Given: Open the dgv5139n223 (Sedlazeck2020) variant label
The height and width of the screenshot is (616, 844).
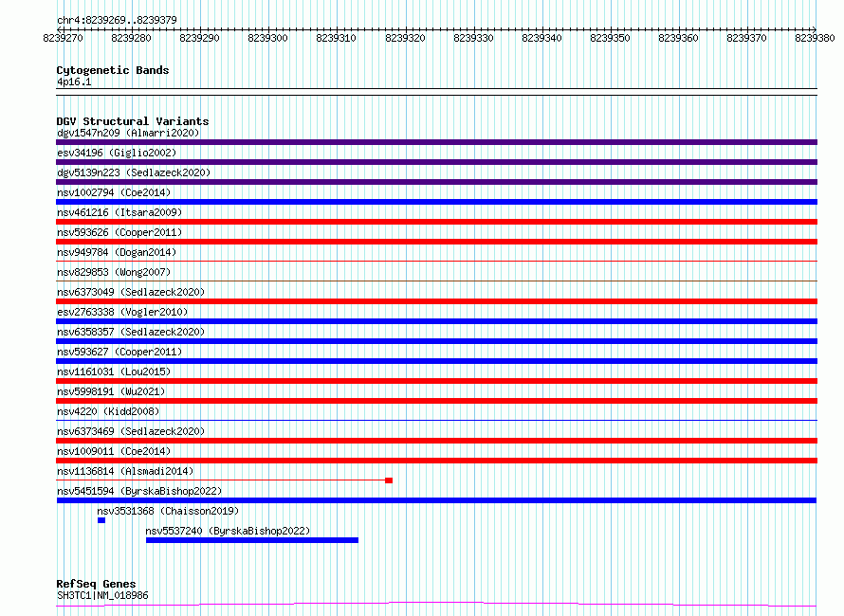Looking at the screenshot, I should coord(134,172).
